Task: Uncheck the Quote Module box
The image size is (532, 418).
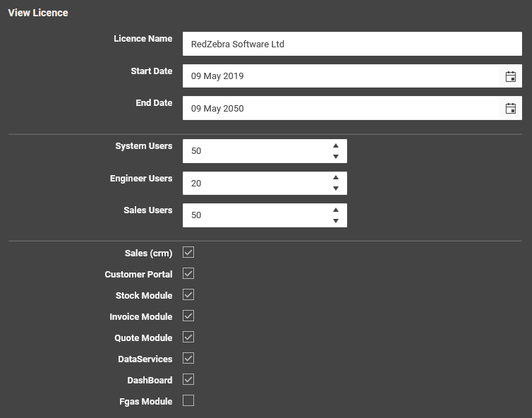Action: coord(188,338)
